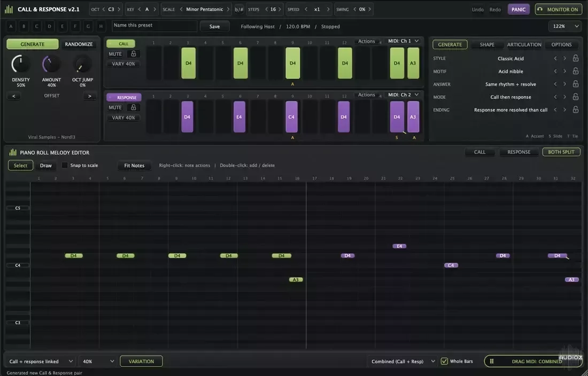The image size is (588, 376).
Task: Click the OCT JUMP knob
Action: click(82, 65)
